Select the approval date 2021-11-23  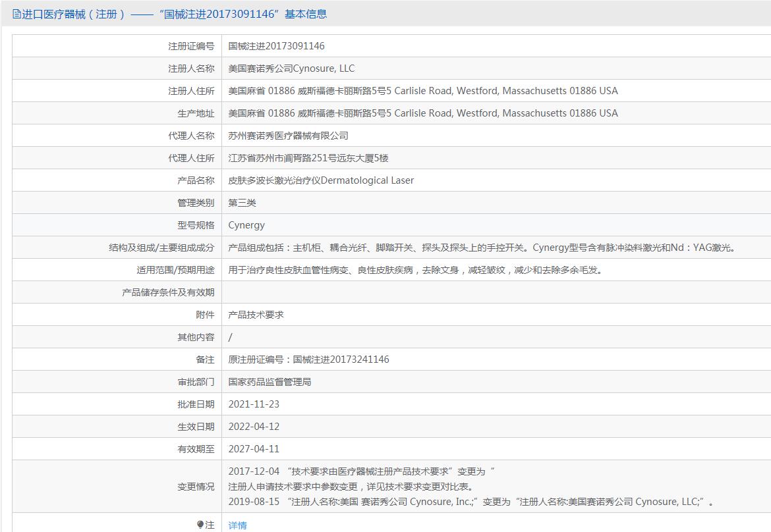[254, 404]
